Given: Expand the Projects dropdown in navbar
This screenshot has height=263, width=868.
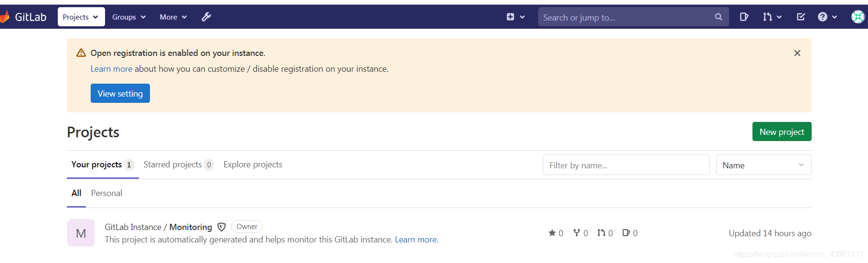Looking at the screenshot, I should click(81, 17).
